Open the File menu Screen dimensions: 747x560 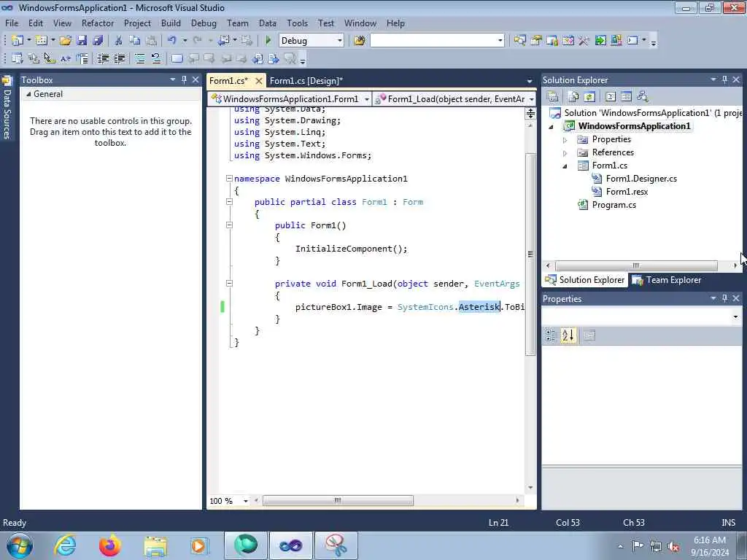pos(12,23)
